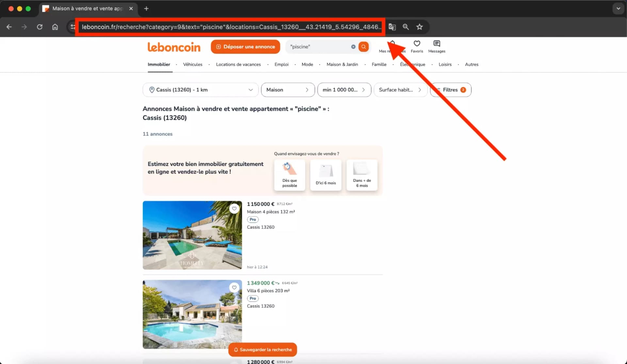Click the Pro badge on Villa 6 pièces

(253, 299)
